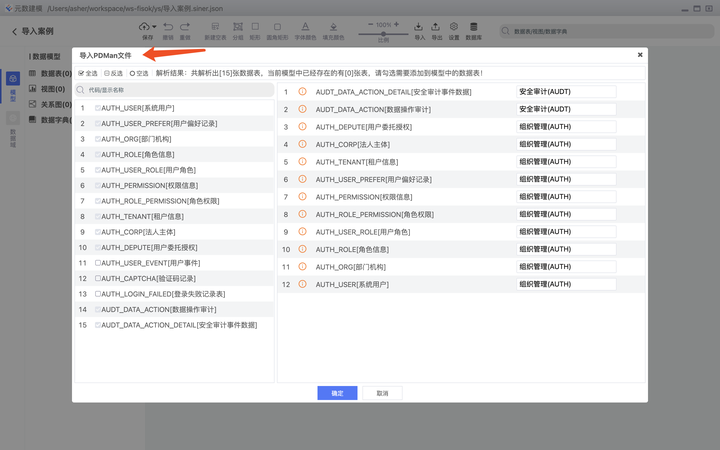This screenshot has width=720, height=450.
Task: Open group dropdown for AUTH_ORG row in right list
Action: coord(566,267)
